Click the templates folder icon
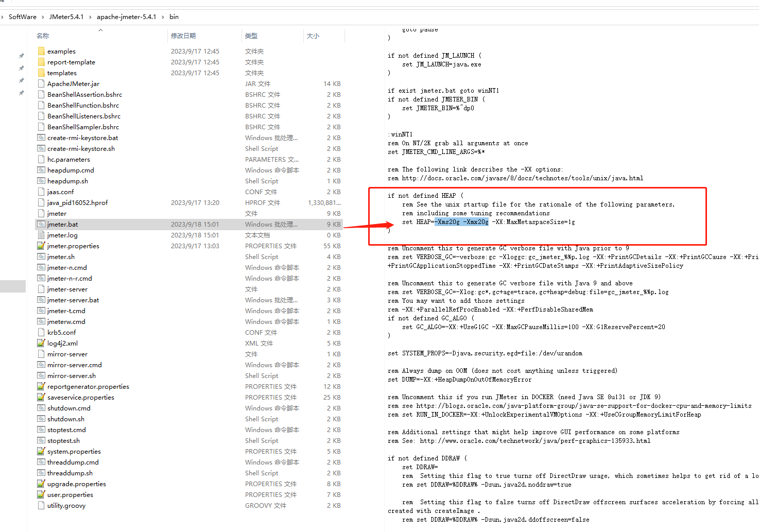The width and height of the screenshot is (759, 532). pos(41,73)
